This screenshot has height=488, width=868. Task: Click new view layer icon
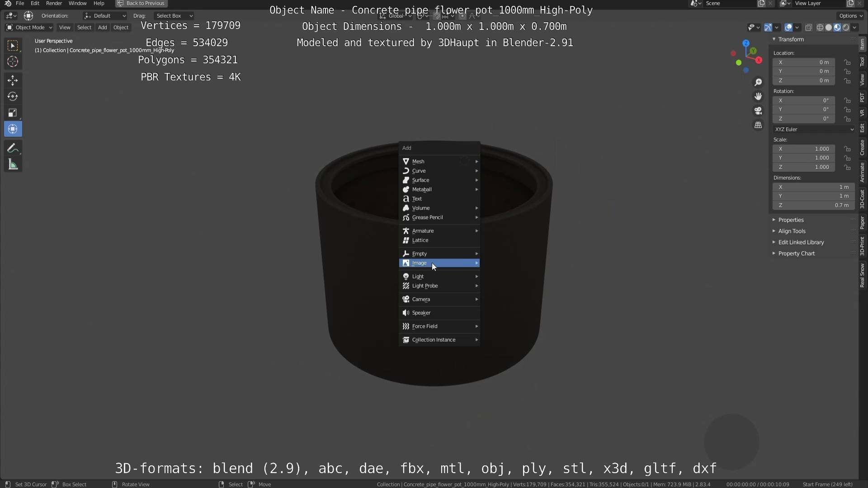850,4
